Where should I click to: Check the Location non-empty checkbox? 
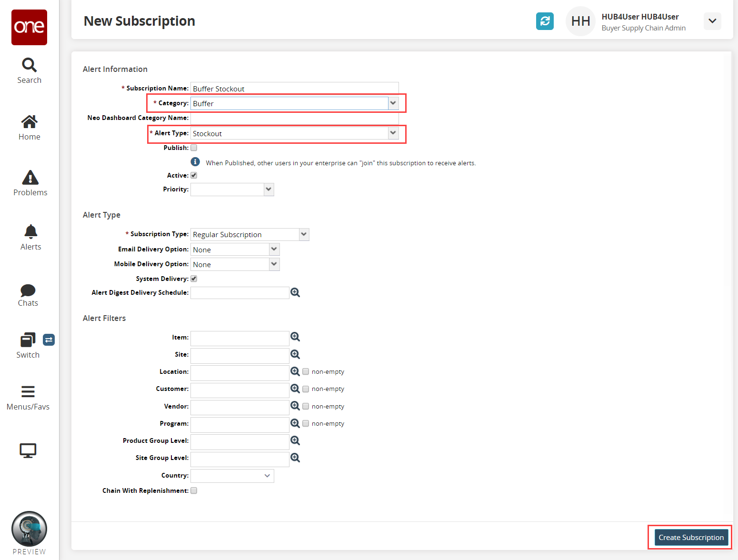click(306, 371)
